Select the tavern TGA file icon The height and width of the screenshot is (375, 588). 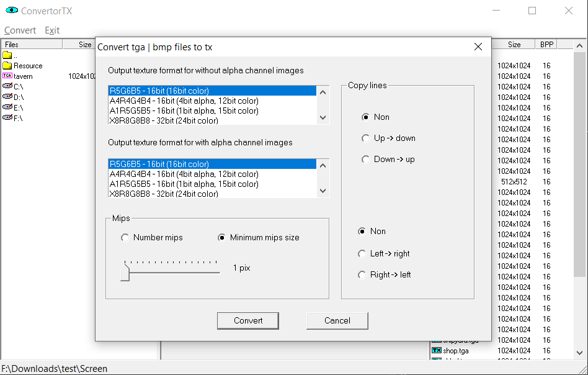click(7, 76)
